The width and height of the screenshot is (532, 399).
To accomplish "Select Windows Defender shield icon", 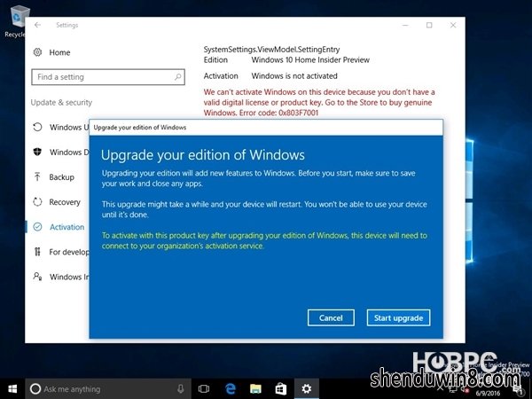I will pyautogui.click(x=37, y=152).
